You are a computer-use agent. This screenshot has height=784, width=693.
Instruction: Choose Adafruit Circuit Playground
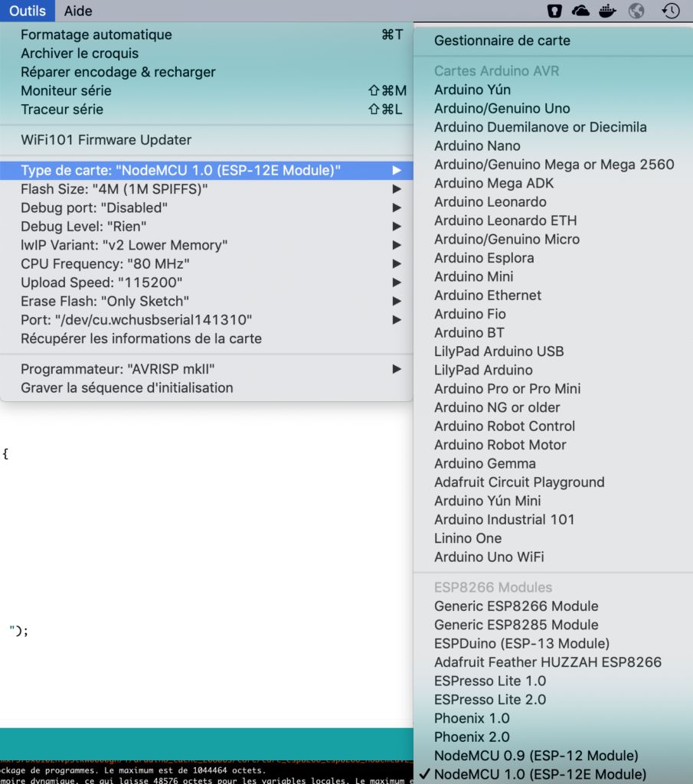pyautogui.click(x=553, y=482)
